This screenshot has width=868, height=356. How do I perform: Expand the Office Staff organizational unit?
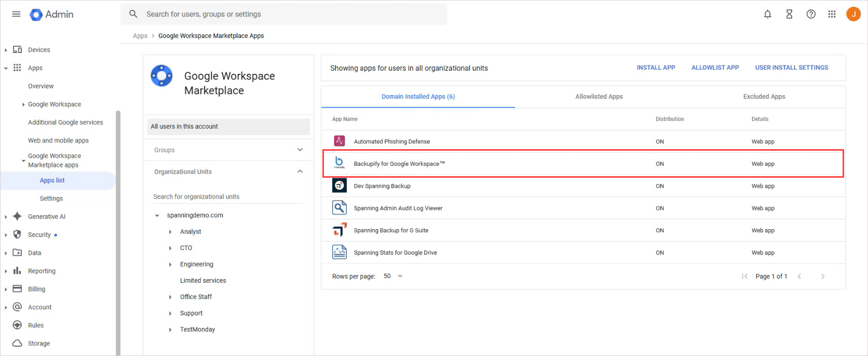click(x=170, y=297)
